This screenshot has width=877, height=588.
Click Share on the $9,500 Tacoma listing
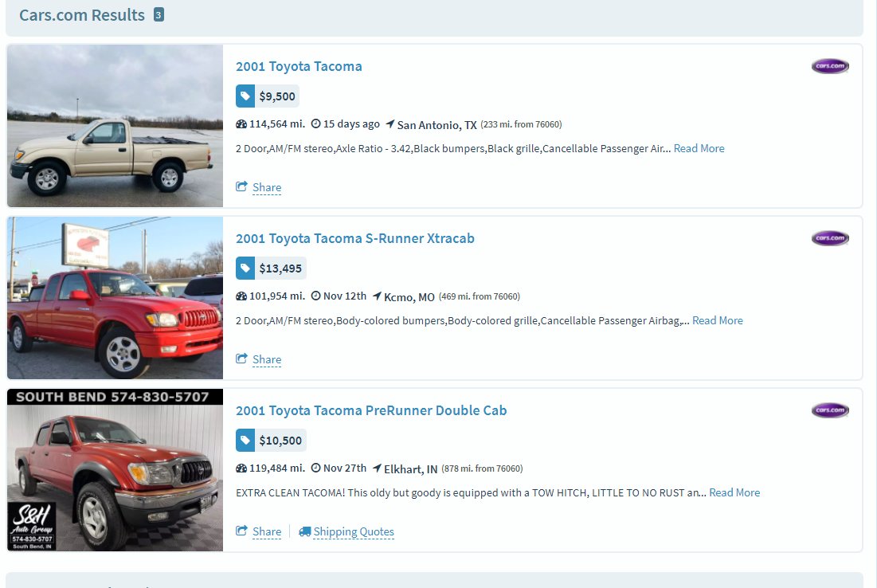tap(267, 187)
